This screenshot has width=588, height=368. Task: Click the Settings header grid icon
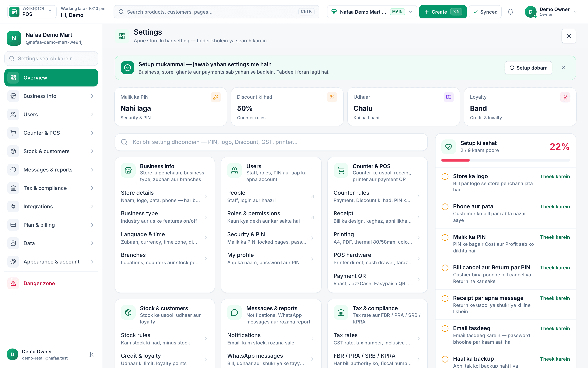coord(122,36)
